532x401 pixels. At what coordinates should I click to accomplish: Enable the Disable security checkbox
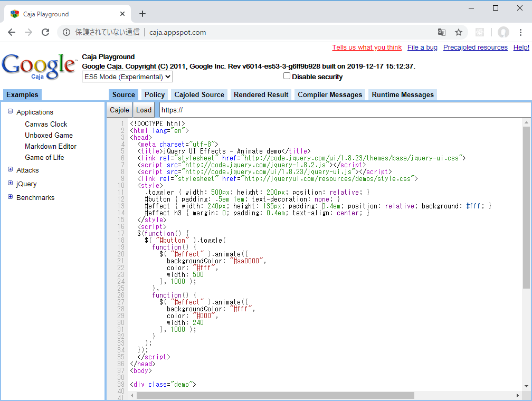click(x=287, y=75)
